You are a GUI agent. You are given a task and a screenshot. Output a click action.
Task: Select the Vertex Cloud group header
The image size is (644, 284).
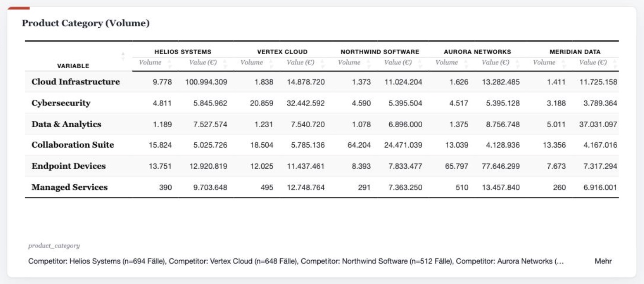tap(282, 51)
